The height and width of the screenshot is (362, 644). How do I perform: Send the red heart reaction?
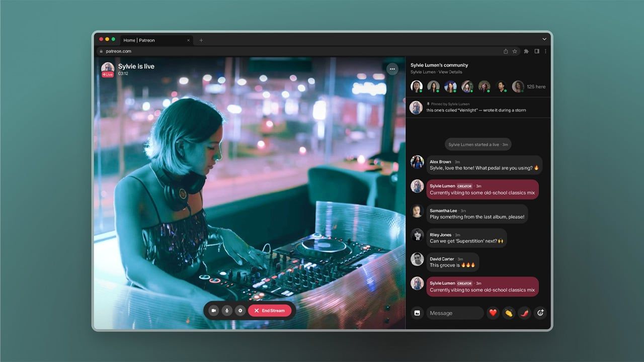coord(493,313)
